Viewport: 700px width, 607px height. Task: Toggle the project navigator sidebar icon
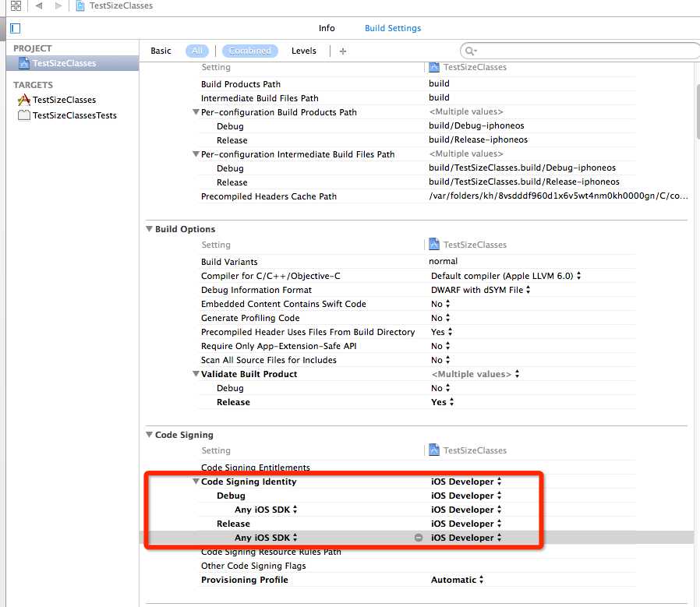click(15, 29)
